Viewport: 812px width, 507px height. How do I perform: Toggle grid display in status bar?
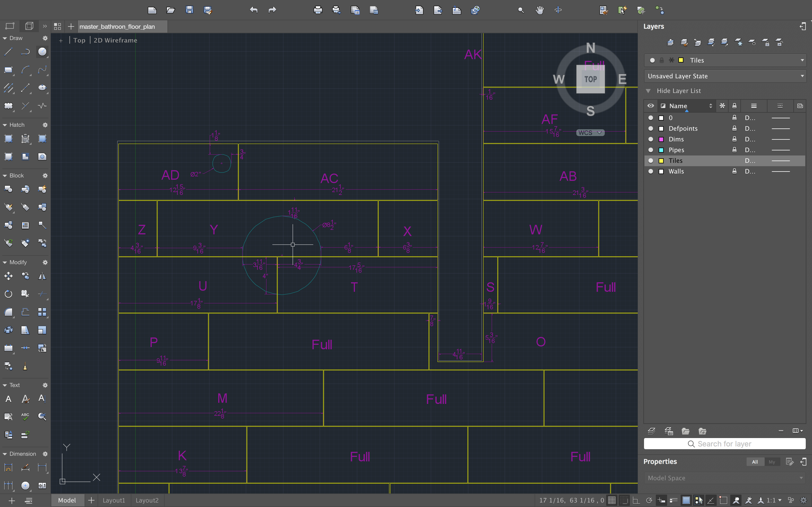[x=612, y=500]
